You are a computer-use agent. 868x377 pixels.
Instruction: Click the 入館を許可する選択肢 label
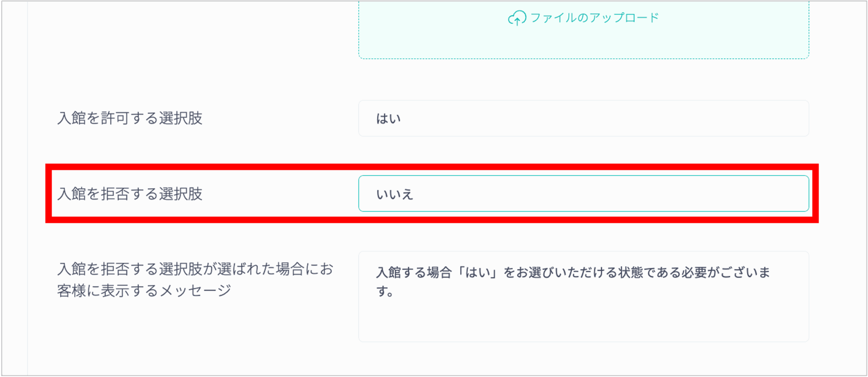pyautogui.click(x=130, y=118)
